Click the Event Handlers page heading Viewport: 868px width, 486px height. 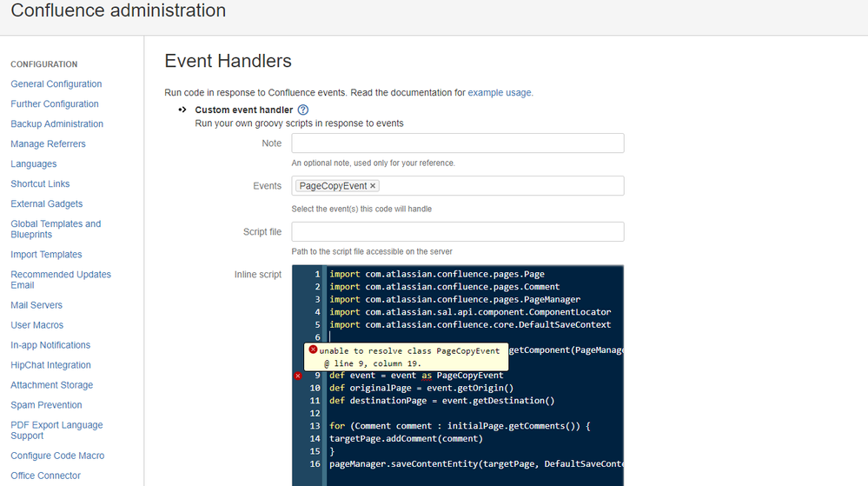click(x=228, y=61)
